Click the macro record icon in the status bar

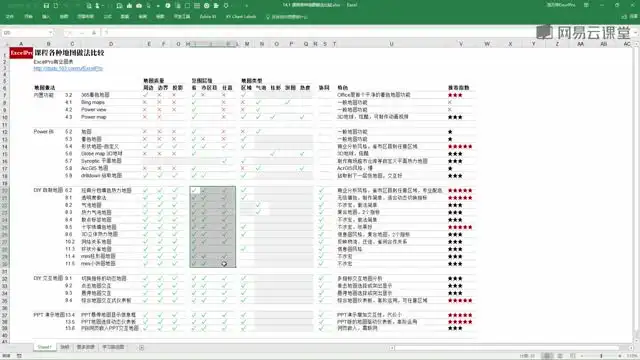[19, 356]
